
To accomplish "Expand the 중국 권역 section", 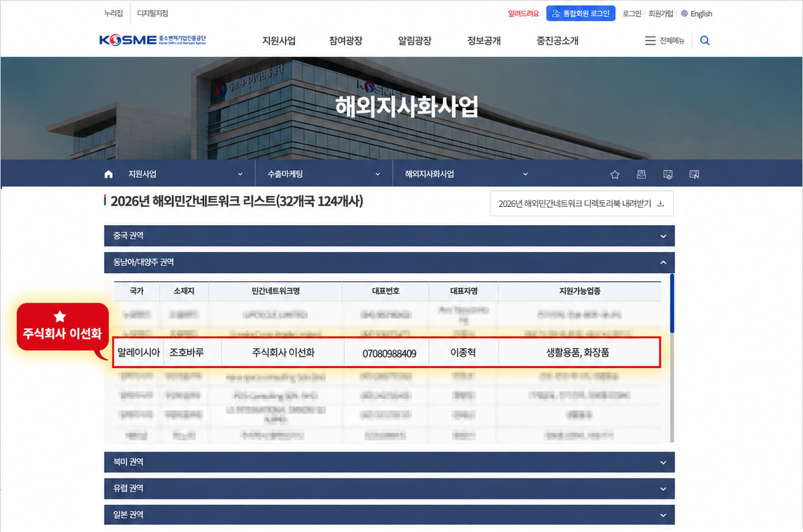I will [x=389, y=236].
